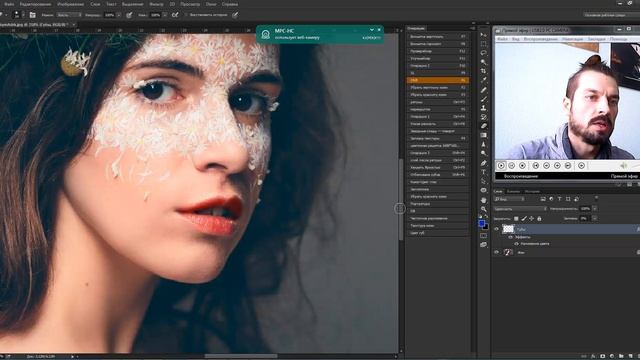Click Stop button in MPC-HC player

[522, 166]
